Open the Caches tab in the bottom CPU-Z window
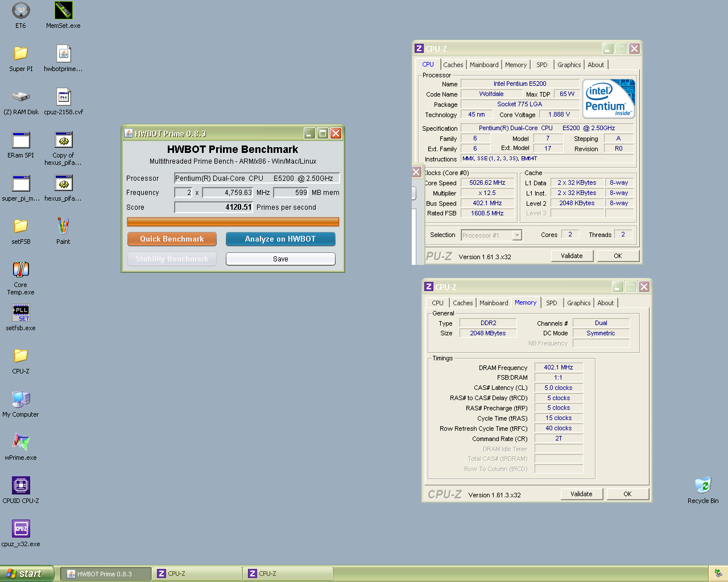This screenshot has height=582, width=728. (462, 303)
